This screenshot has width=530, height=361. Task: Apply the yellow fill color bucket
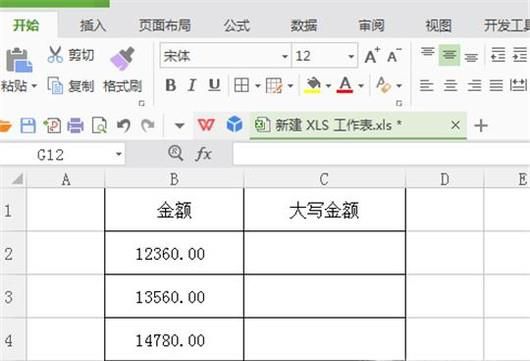point(312,85)
